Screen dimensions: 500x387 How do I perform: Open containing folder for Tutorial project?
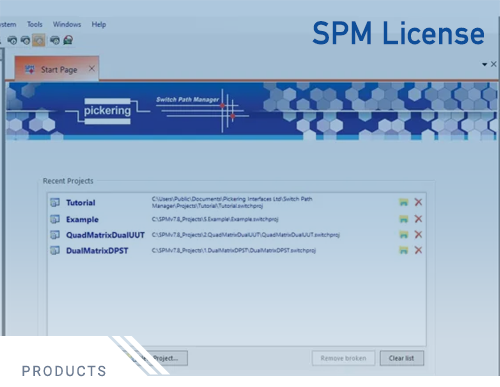click(x=404, y=202)
